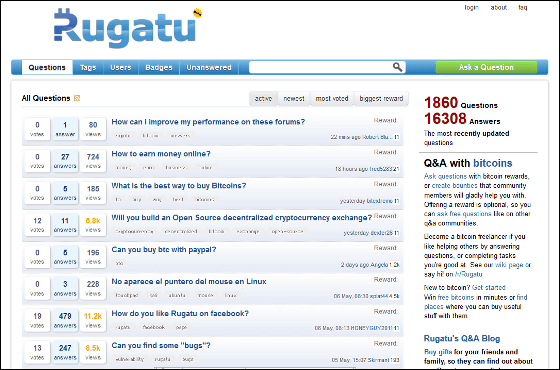Click the 'create bounties' sidebar link
Screen dimensions: 560x370
click(x=455, y=186)
